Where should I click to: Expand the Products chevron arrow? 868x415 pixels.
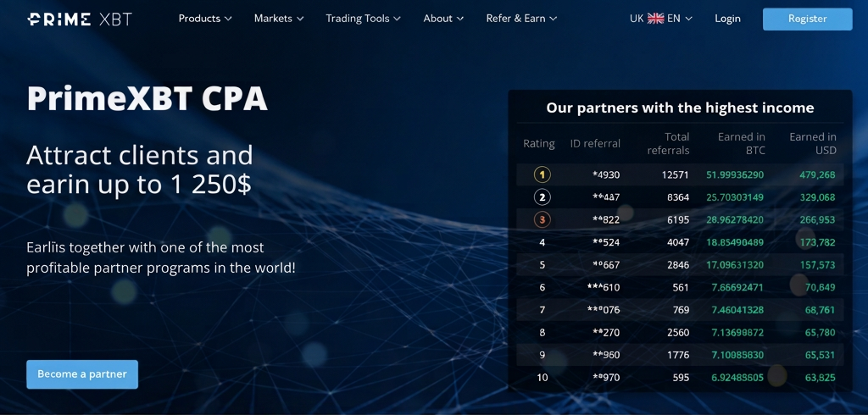228,19
